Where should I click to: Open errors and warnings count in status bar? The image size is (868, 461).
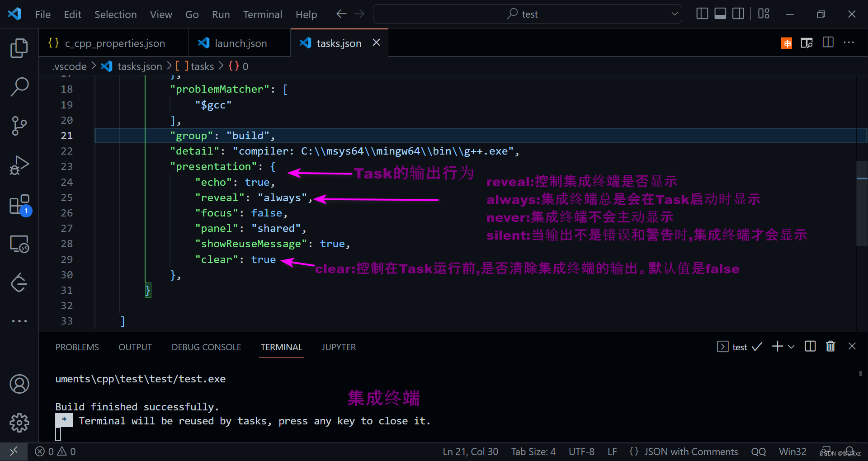tap(55, 452)
